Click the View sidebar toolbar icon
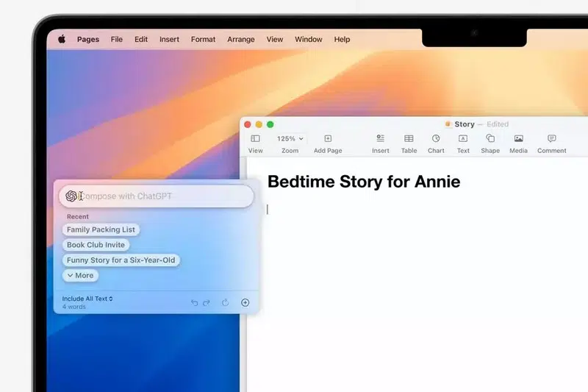Screen dimensions: 588x392 pyautogui.click(x=255, y=139)
